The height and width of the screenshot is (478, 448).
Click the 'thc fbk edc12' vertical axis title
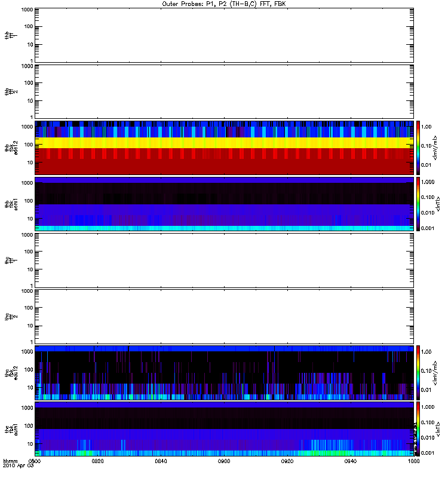(x=11, y=372)
